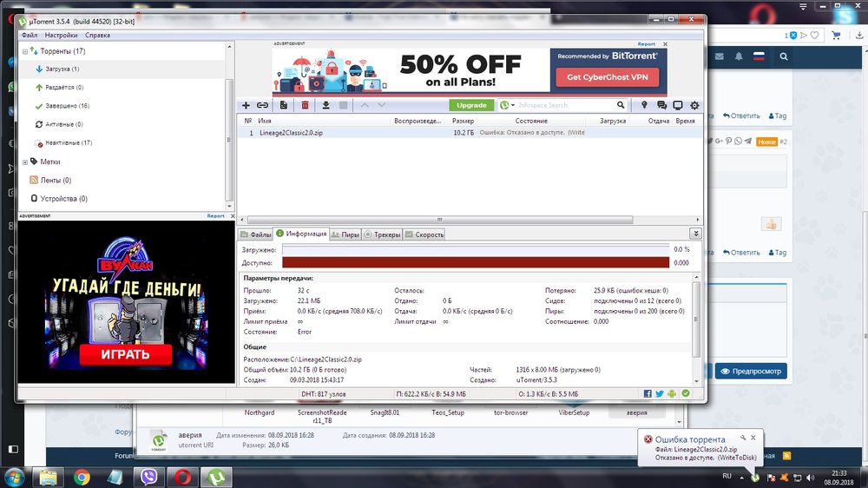Click the Create New Torrent file icon

click(284, 105)
